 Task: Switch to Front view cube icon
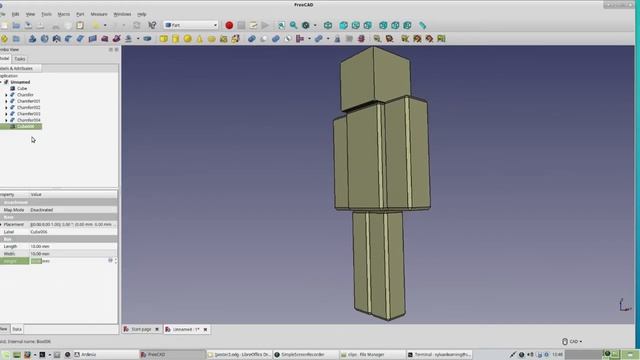coord(344,25)
